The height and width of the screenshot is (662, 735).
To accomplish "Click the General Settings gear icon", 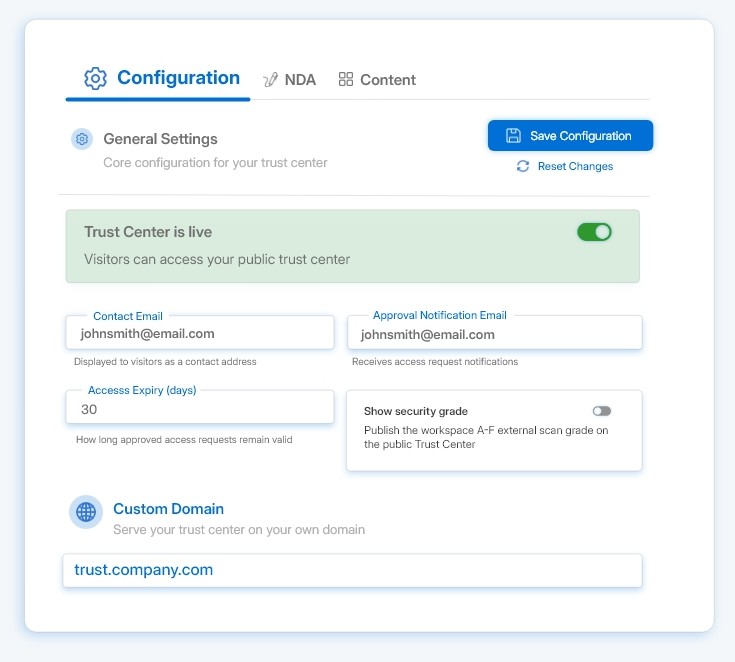I will 82,139.
